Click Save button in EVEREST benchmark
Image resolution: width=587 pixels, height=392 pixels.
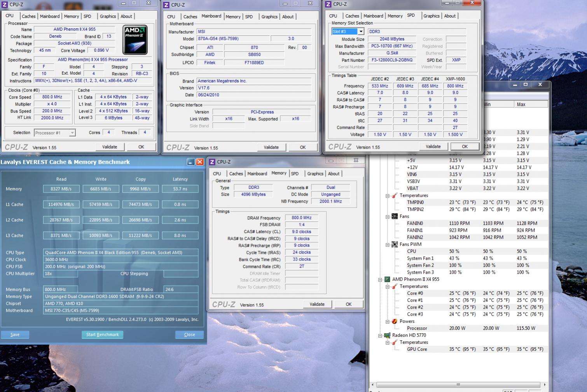tap(15, 334)
